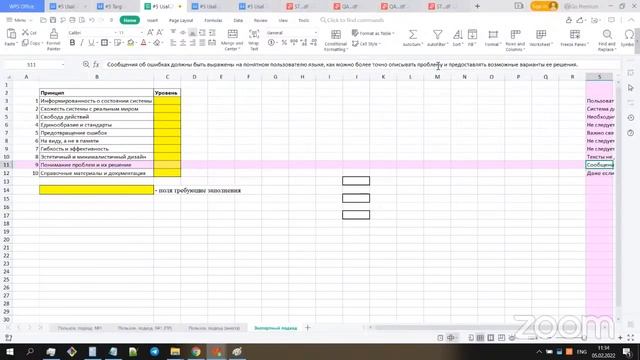Viewport: 640px width, 360px height.
Task: Click the Borders icon
Action: [104, 42]
